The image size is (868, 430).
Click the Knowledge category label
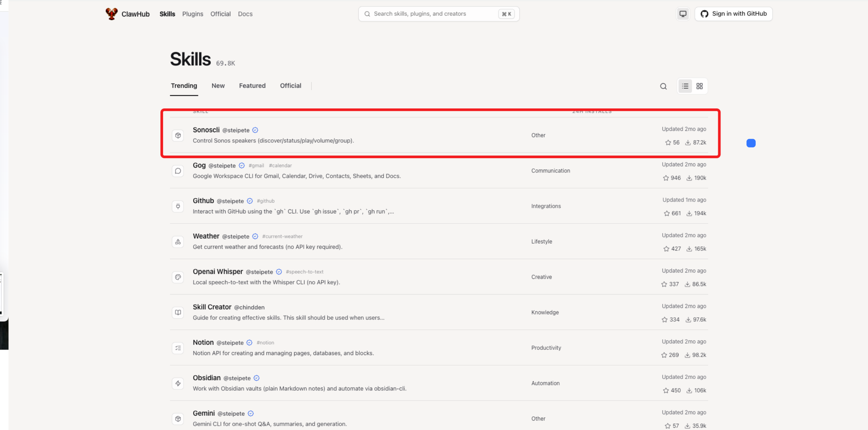pyautogui.click(x=545, y=313)
